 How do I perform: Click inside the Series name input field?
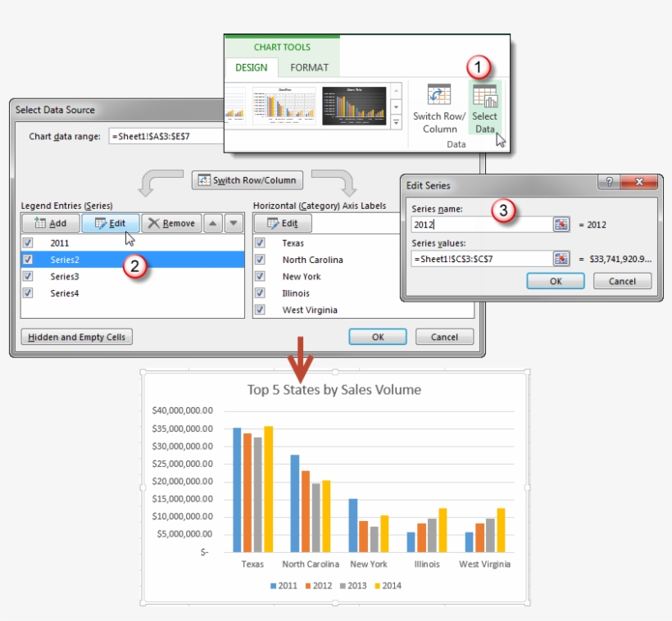[479, 224]
